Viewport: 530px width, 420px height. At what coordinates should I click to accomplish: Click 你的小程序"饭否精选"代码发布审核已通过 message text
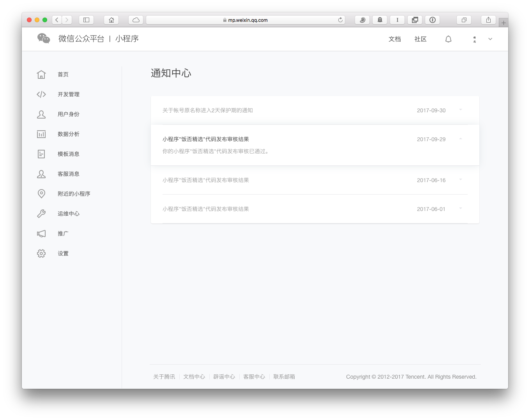click(x=216, y=151)
